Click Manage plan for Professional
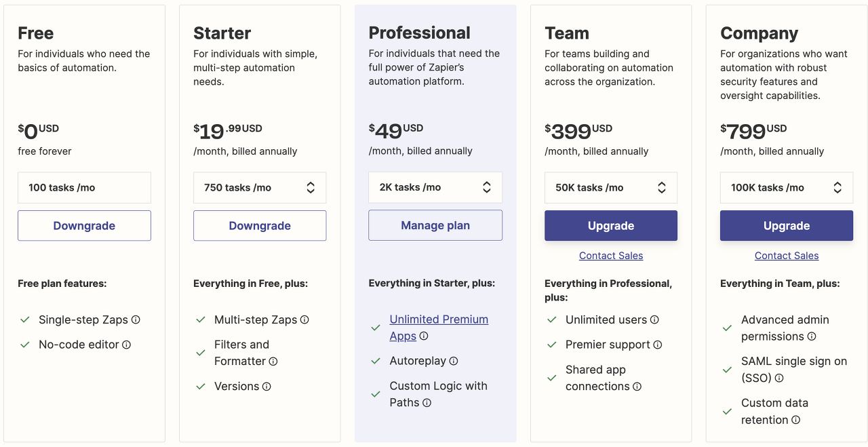868x447 pixels. pyautogui.click(x=435, y=225)
